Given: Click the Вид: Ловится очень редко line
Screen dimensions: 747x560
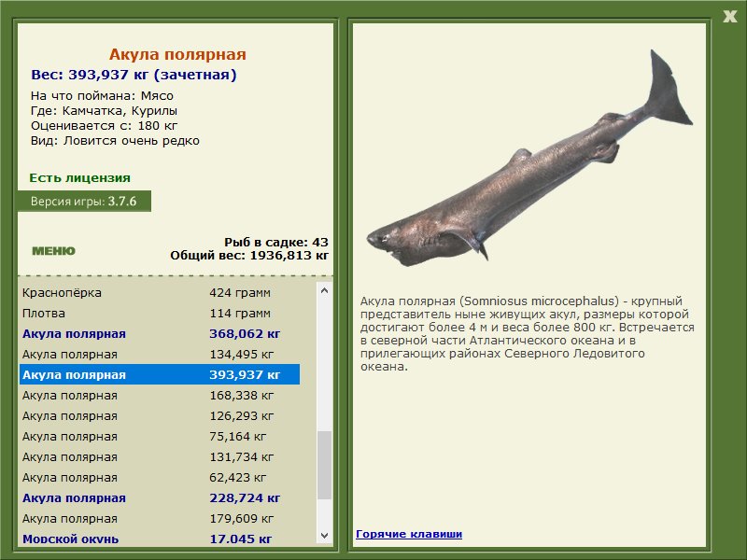Looking at the screenshot, I should (115, 141).
